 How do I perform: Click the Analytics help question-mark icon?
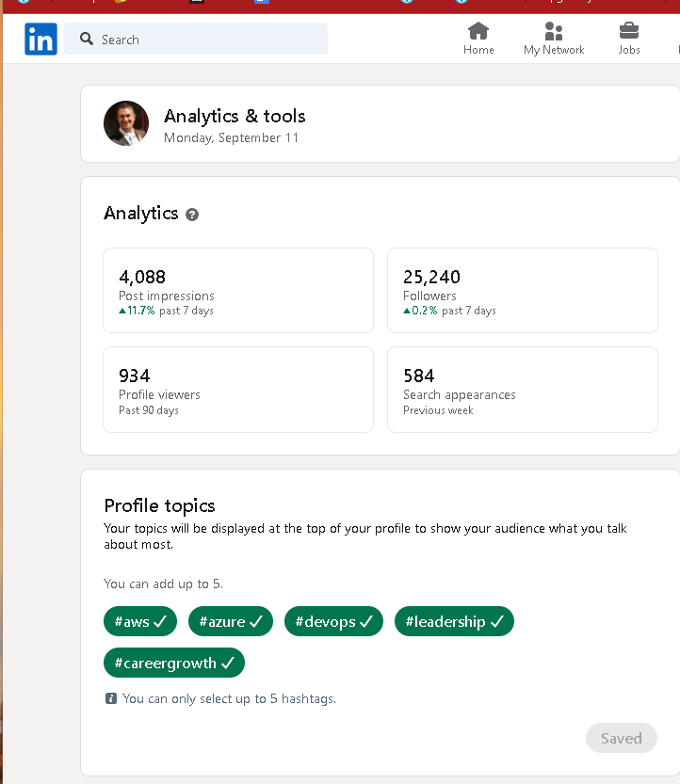[192, 215]
